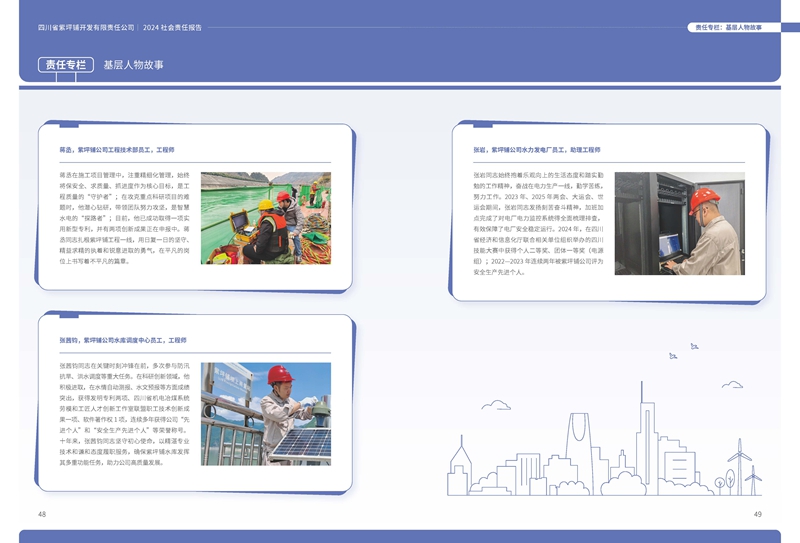Image resolution: width=800 pixels, height=543 pixels.
Task: Click the 责任专栏 badge label
Action: click(66, 65)
